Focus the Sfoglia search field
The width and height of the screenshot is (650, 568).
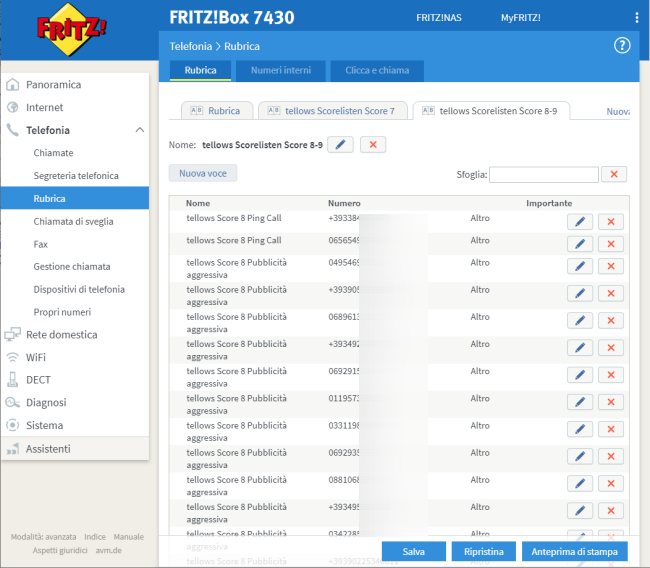point(544,175)
